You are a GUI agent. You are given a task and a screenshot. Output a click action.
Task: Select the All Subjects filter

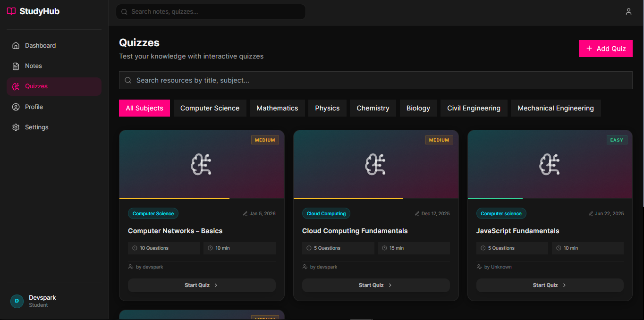[144, 108]
